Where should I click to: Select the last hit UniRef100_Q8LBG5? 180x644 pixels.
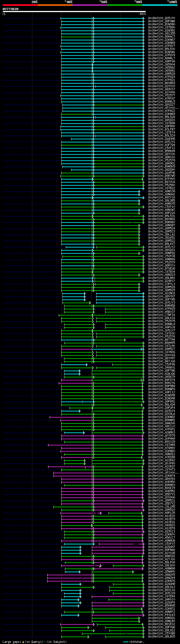click(x=161, y=637)
